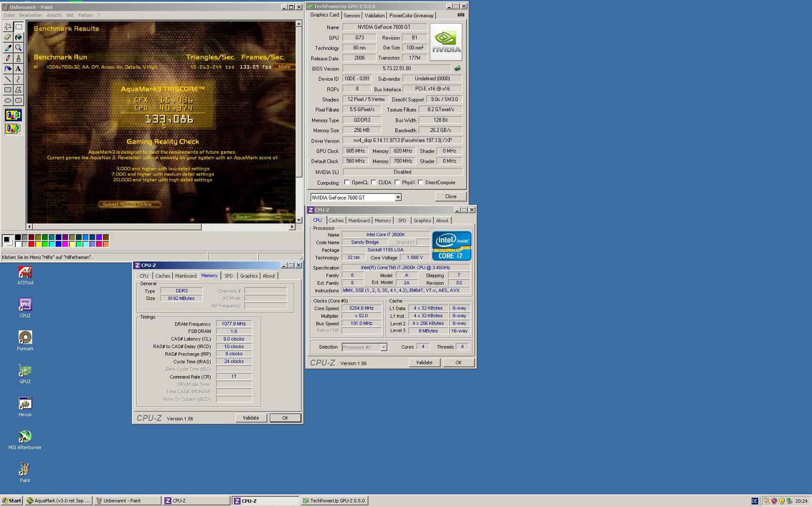Click the DRAM Frequency value 1077.9 MHz
Viewport: 812px width, 507px height.
(233, 324)
